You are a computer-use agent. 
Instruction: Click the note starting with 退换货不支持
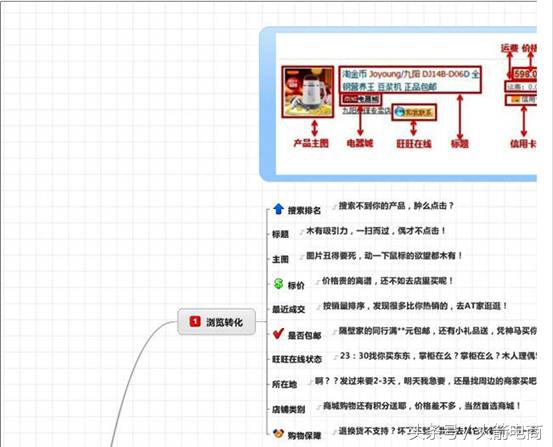click(x=416, y=431)
